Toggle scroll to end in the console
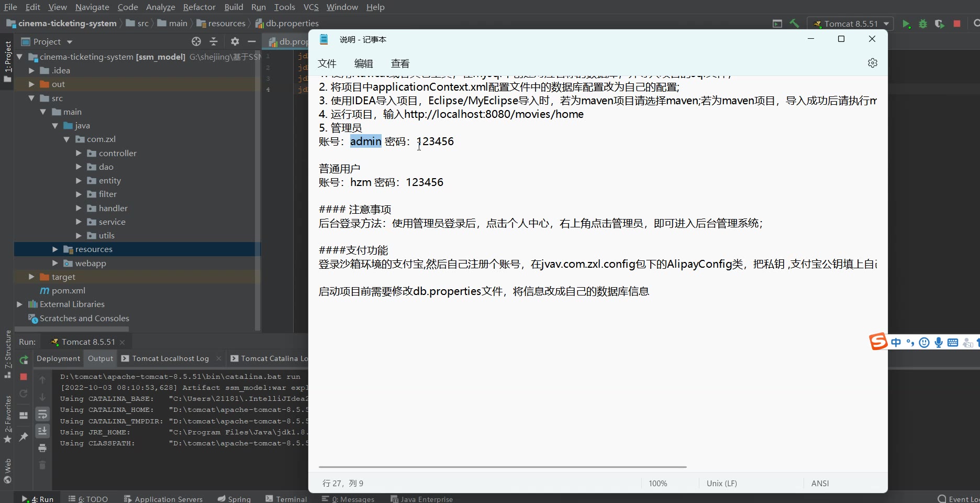Viewport: 980px width, 503px height. 42,431
